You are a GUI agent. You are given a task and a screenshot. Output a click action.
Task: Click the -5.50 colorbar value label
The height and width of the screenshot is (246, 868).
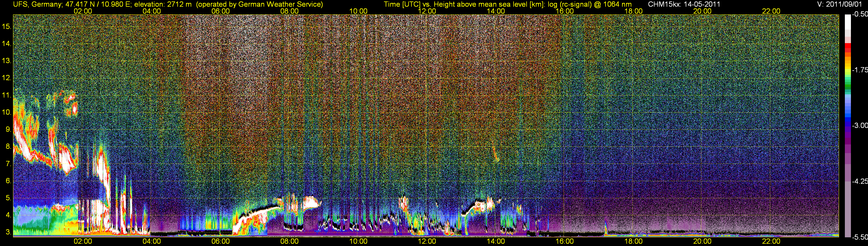860,237
